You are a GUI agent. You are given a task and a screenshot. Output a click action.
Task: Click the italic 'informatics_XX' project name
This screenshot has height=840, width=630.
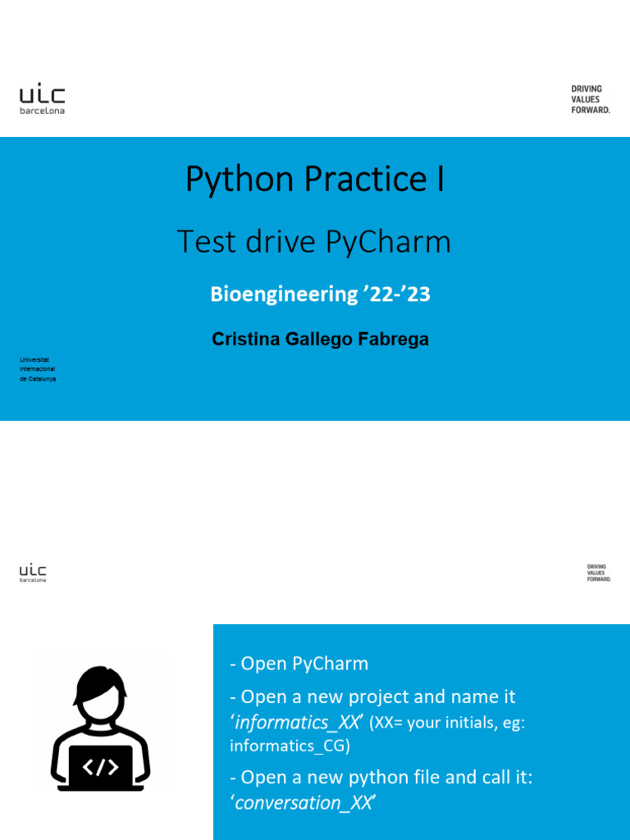(296, 722)
